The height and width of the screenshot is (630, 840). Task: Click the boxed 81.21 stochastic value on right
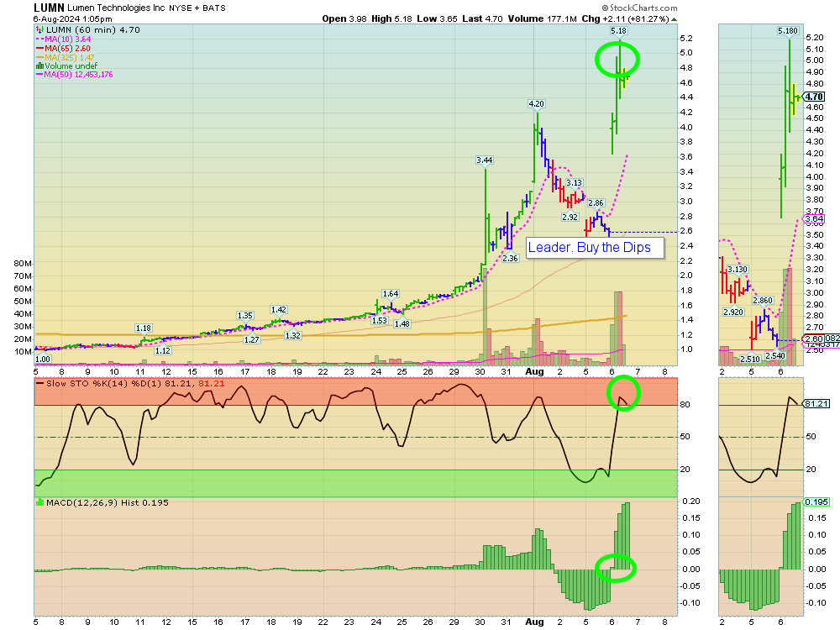click(816, 403)
